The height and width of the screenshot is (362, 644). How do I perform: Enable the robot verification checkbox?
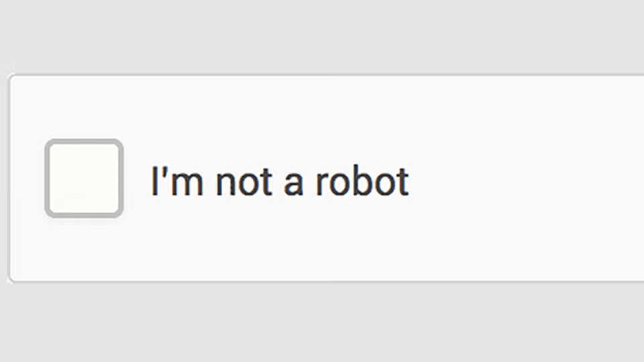point(85,178)
